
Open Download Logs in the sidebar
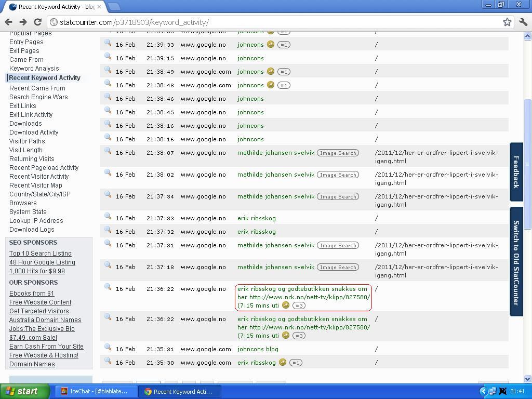coord(32,229)
